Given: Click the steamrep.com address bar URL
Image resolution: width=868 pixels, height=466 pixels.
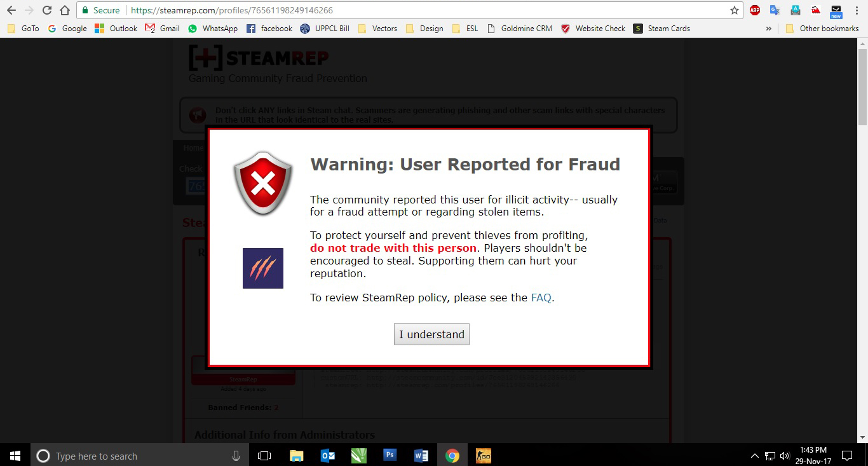Looking at the screenshot, I should (x=231, y=10).
